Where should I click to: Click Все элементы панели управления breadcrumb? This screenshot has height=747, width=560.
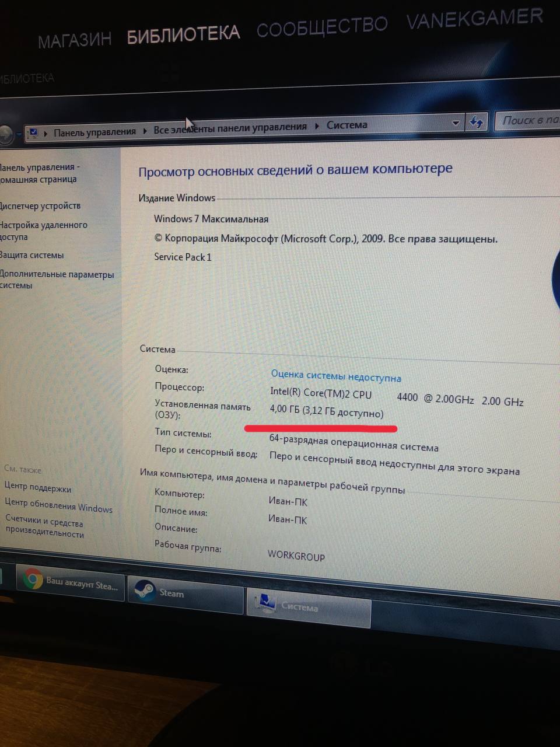pyautogui.click(x=230, y=128)
